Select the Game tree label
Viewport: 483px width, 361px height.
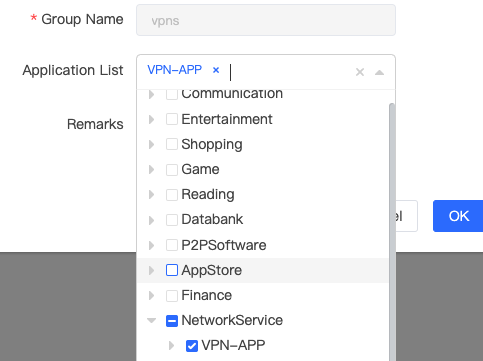coord(200,170)
